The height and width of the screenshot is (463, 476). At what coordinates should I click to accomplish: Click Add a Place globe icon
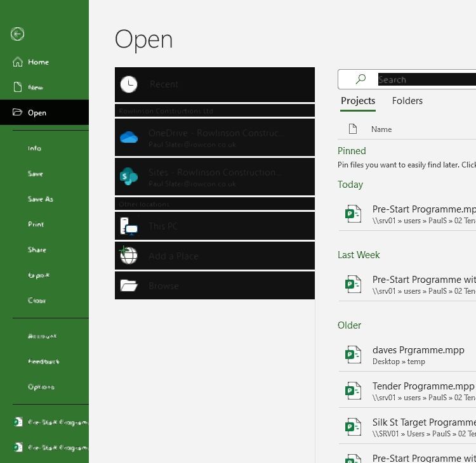(x=128, y=256)
